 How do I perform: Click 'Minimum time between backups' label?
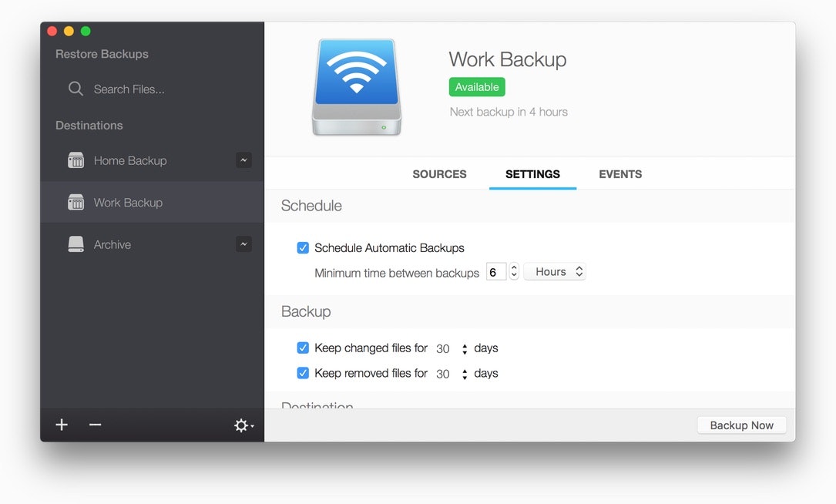pos(397,273)
